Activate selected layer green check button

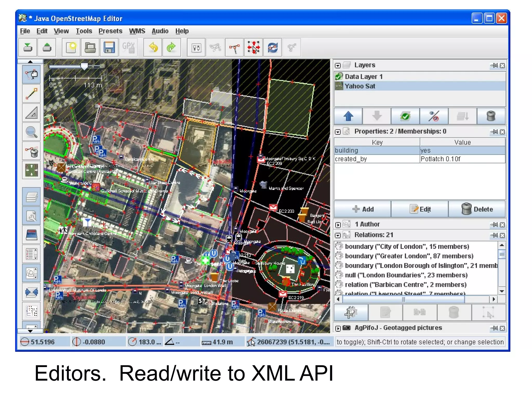[x=405, y=116]
